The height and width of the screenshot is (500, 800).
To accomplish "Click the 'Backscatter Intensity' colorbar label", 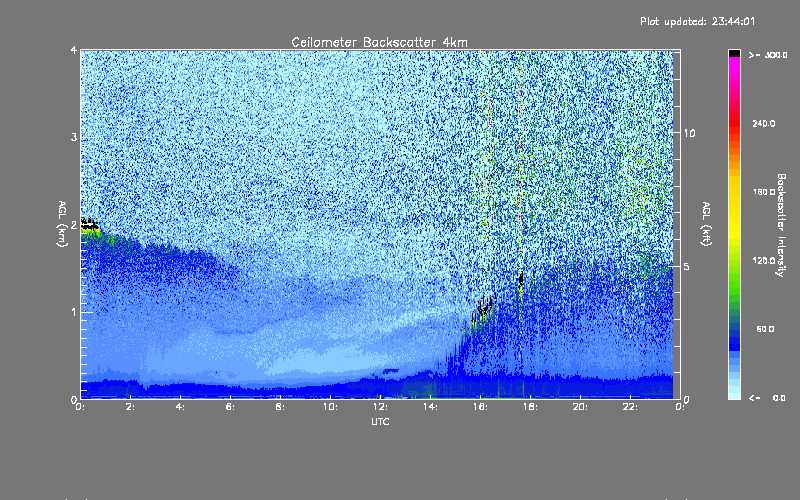I will pyautogui.click(x=781, y=225).
